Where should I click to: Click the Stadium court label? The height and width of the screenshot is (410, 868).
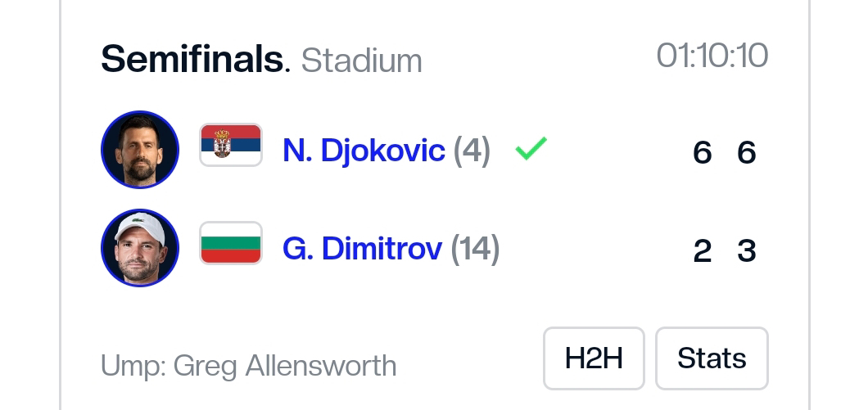point(361,61)
